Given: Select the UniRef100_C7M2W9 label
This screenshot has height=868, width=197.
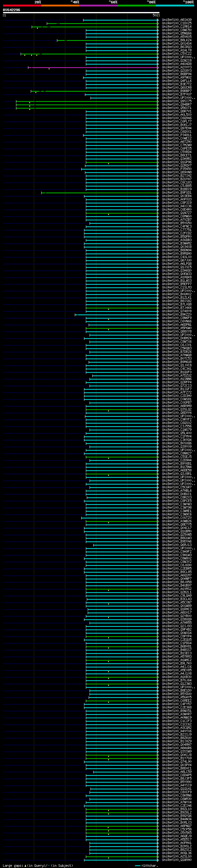Looking at the screenshot, I should click(176, 145).
